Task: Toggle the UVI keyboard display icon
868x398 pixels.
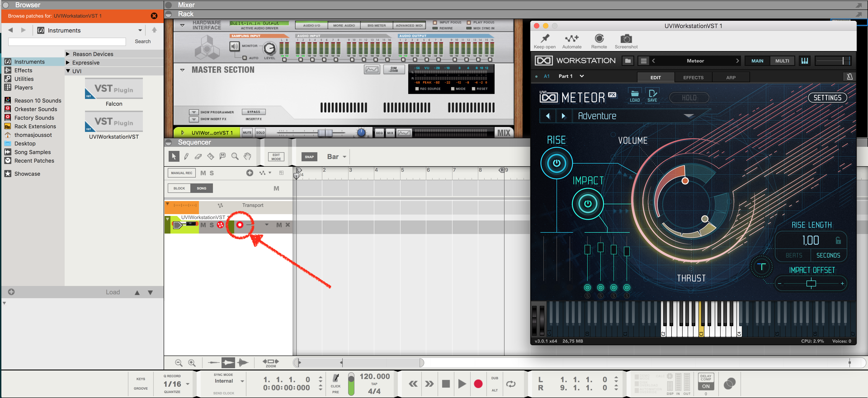Action: [805, 61]
